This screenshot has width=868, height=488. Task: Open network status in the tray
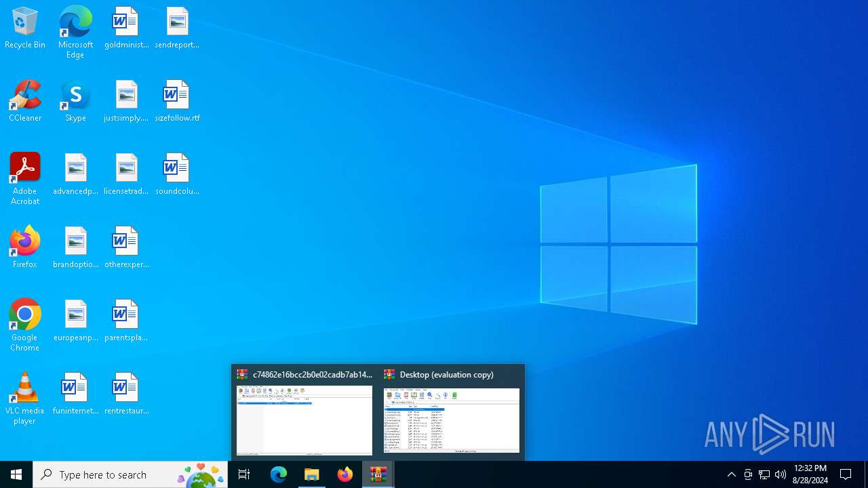764,474
